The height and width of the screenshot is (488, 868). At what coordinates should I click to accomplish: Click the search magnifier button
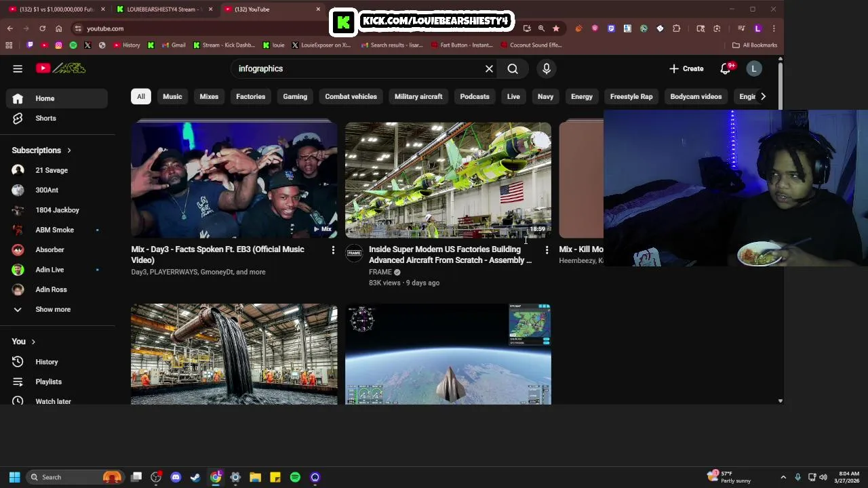(x=513, y=68)
